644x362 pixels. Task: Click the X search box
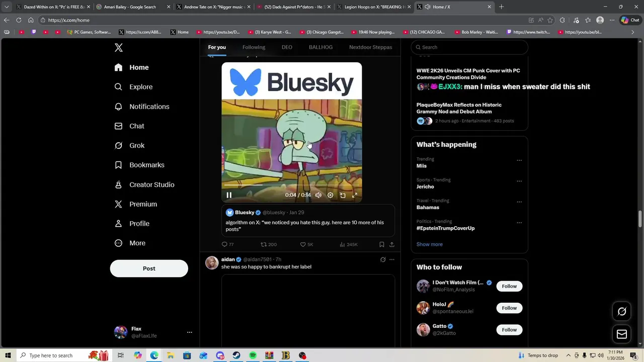click(x=469, y=47)
